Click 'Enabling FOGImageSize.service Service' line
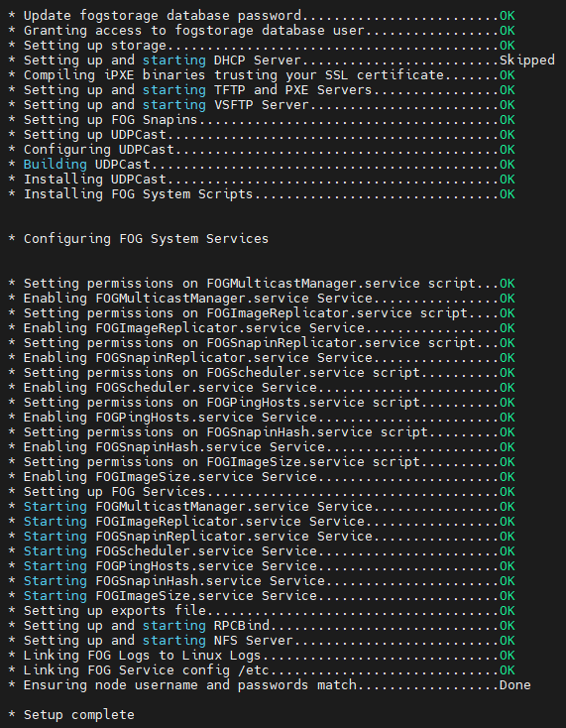The width and height of the screenshot is (566, 728). click(262, 476)
